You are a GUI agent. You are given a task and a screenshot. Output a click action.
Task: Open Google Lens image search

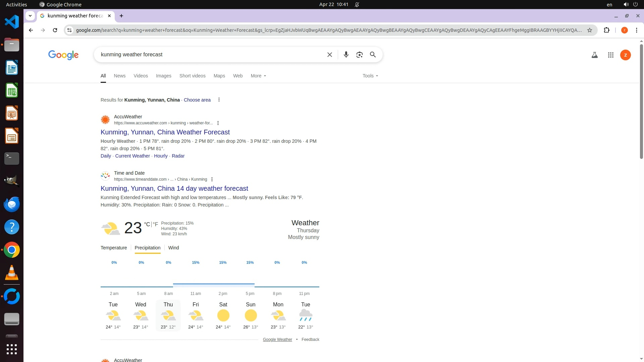(359, 55)
